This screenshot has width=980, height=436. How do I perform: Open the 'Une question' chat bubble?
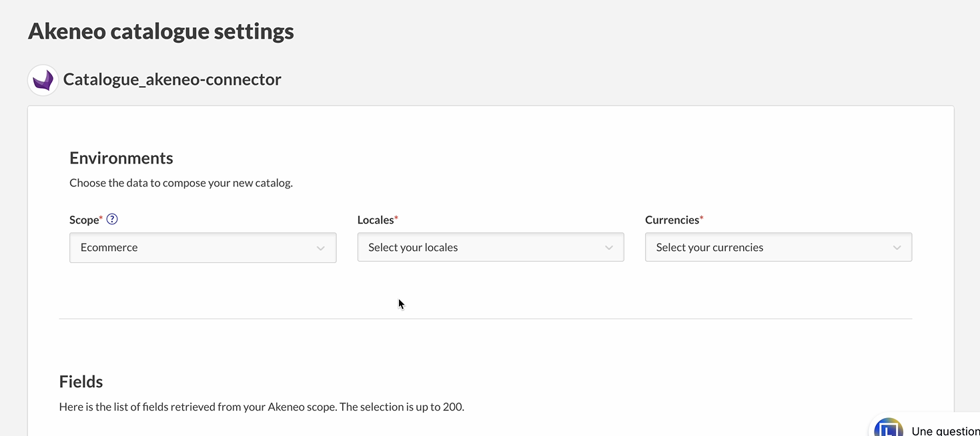coord(945,431)
